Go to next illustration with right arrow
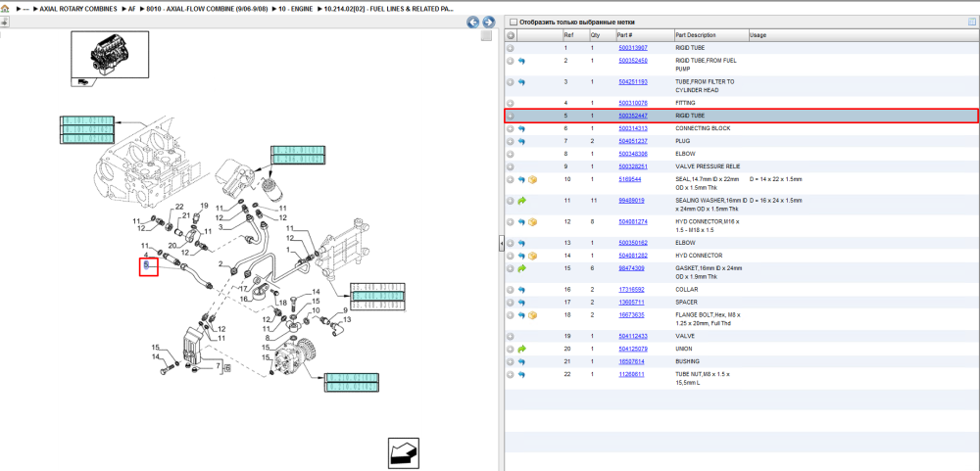The image size is (980, 471). coord(488,22)
